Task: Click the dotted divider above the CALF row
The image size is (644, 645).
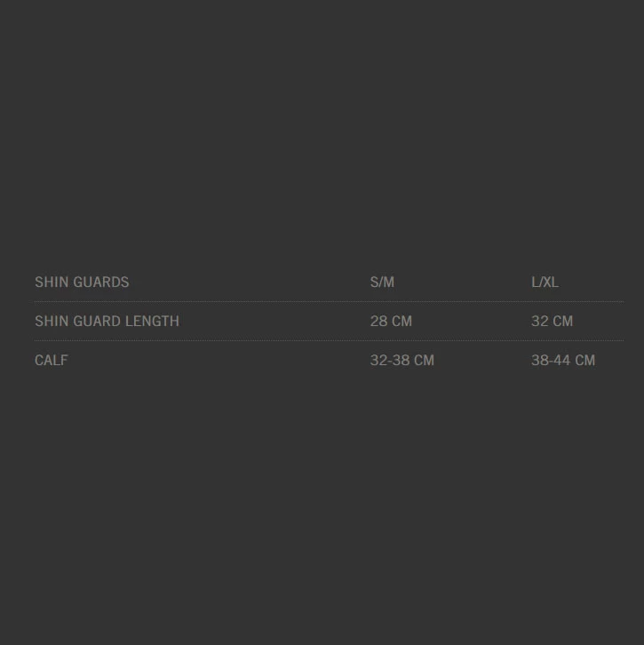Action: 329,341
